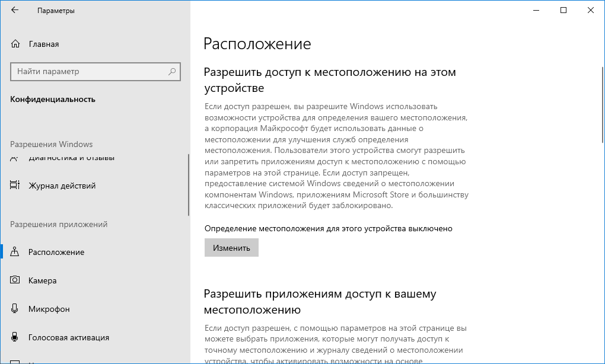Click the main page scrollbar thumb
This screenshot has height=364, width=605.
click(x=603, y=104)
